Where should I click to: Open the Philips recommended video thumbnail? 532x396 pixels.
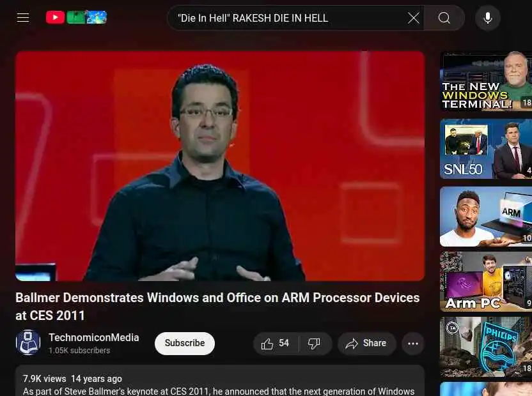tap(486, 347)
